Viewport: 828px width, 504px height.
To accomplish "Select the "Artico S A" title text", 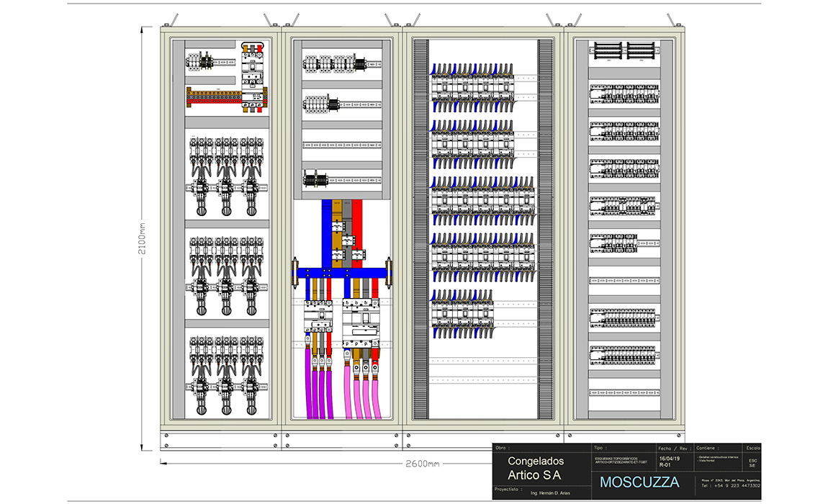I will click(534, 475).
